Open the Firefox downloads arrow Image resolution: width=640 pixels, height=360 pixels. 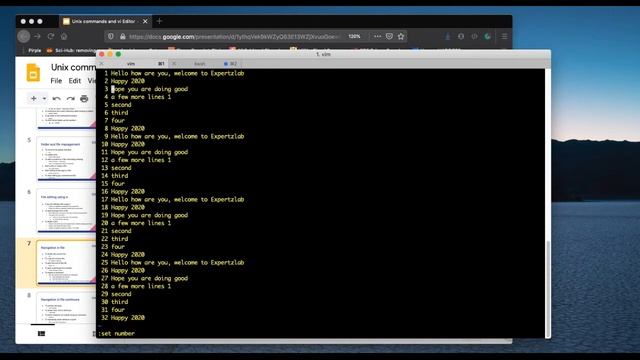pyautogui.click(x=448, y=36)
